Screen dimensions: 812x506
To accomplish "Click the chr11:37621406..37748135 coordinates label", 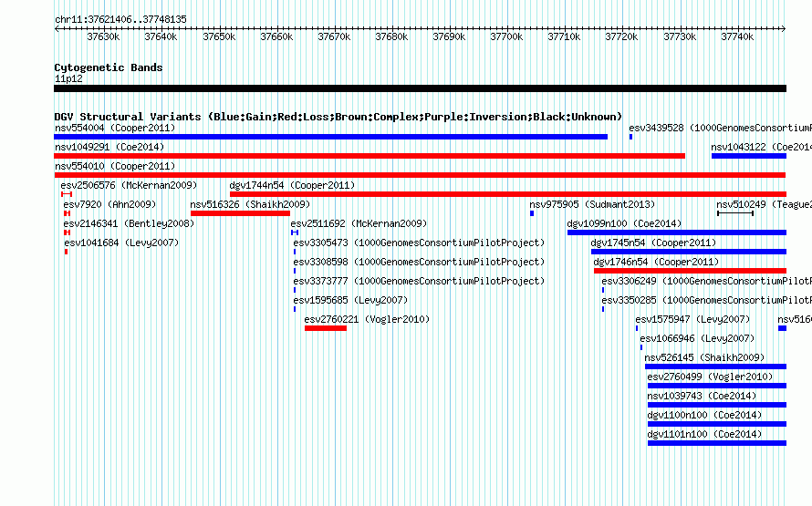I will click(120, 19).
